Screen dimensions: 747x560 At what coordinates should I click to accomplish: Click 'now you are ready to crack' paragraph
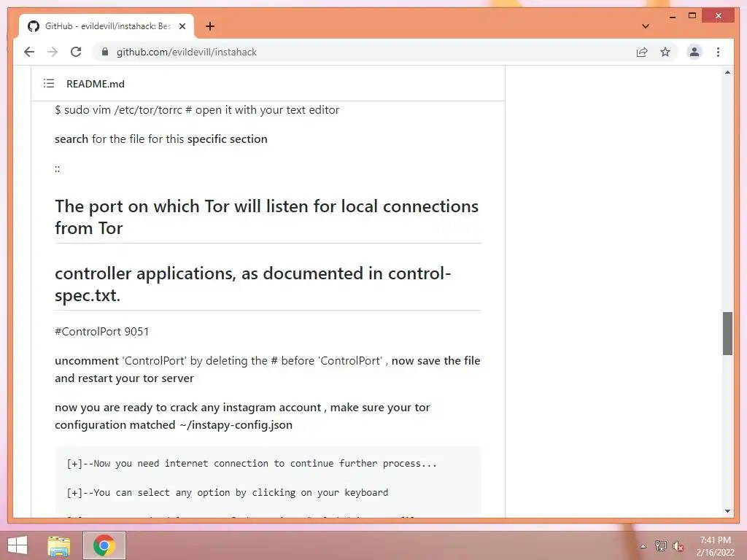(242, 416)
